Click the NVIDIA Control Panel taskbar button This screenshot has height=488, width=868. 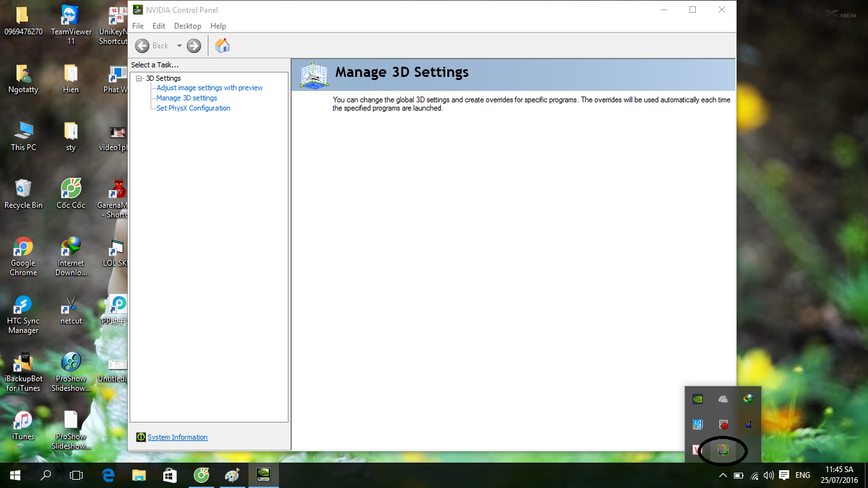coord(263,475)
